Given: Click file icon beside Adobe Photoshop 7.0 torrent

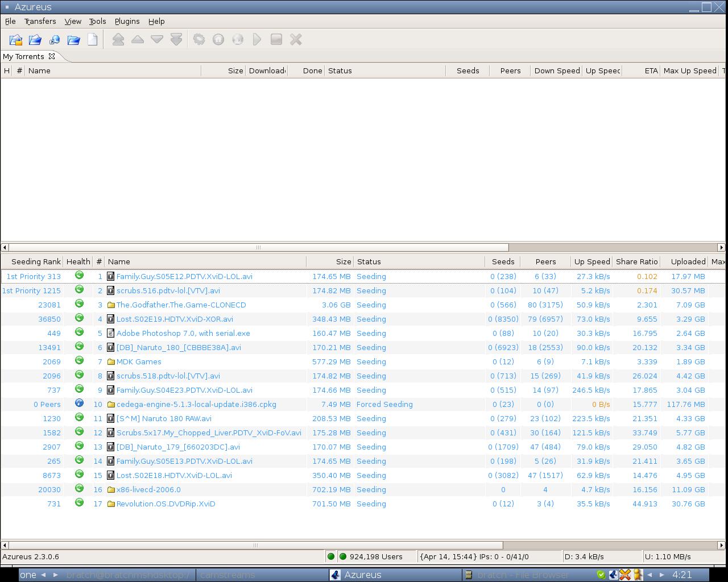Looking at the screenshot, I should tap(111, 333).
